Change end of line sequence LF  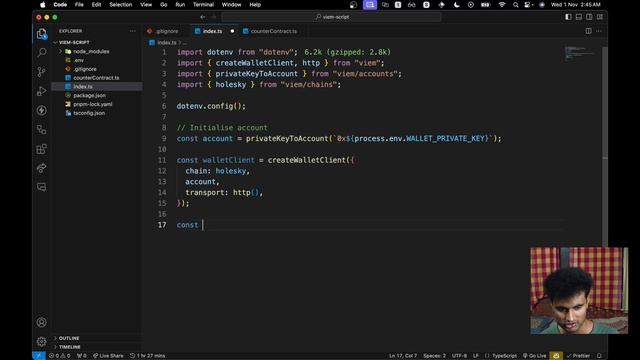pos(476,356)
